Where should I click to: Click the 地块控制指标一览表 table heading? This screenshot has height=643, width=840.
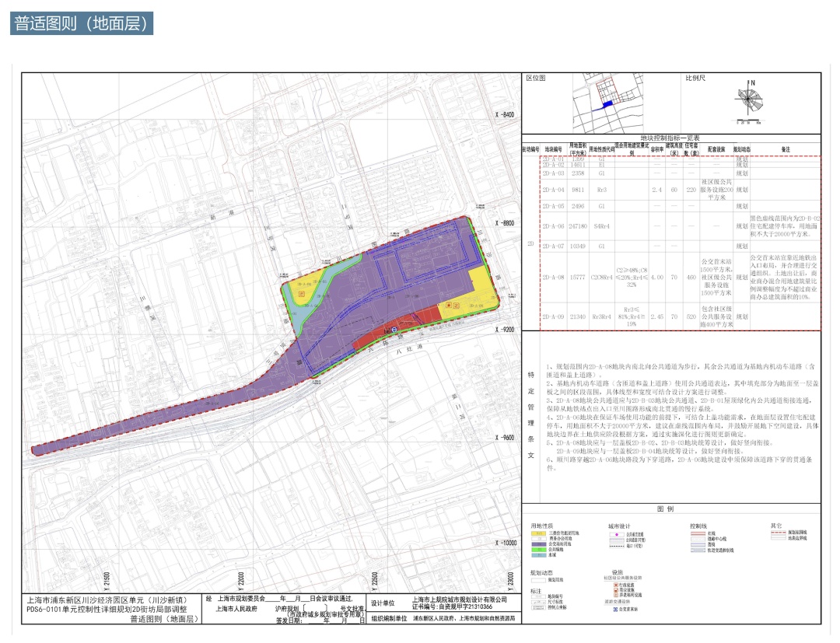(670, 138)
